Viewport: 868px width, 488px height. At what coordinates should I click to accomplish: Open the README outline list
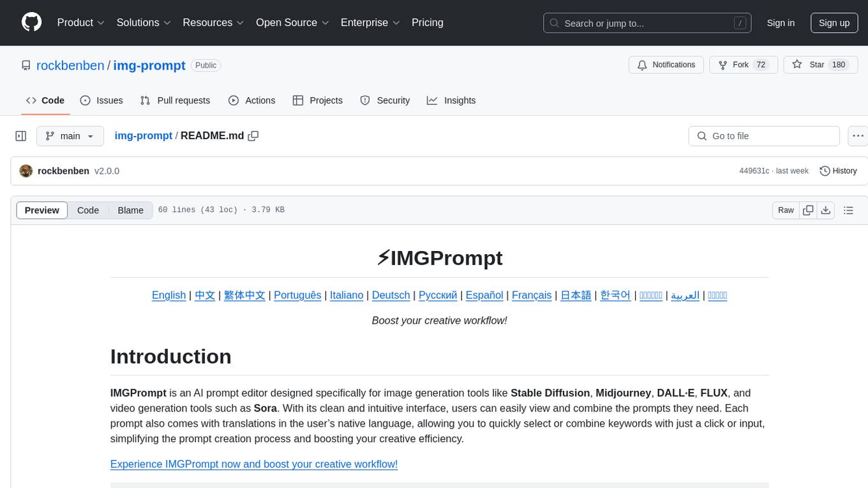click(x=848, y=210)
